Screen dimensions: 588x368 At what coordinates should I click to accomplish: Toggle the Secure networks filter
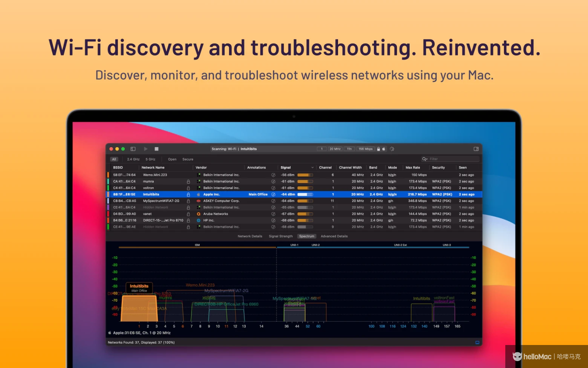(x=188, y=159)
